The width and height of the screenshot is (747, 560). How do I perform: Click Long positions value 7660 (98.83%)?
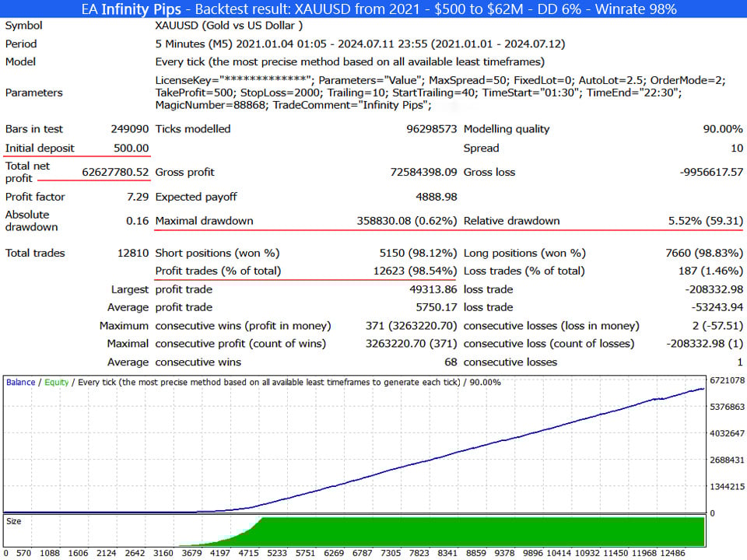click(x=704, y=254)
